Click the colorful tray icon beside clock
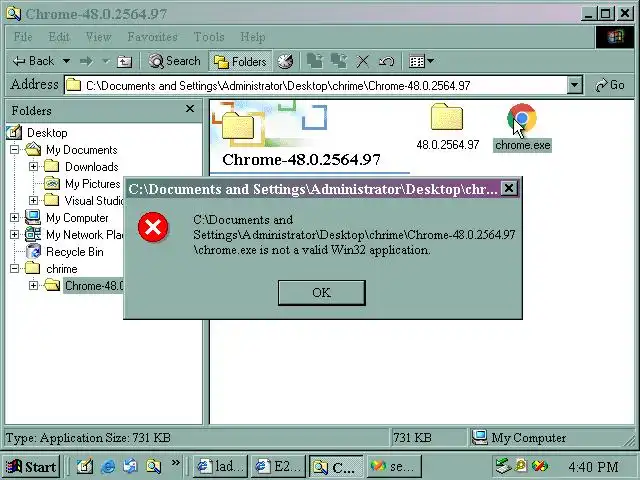640x480 pixels. coord(540,466)
